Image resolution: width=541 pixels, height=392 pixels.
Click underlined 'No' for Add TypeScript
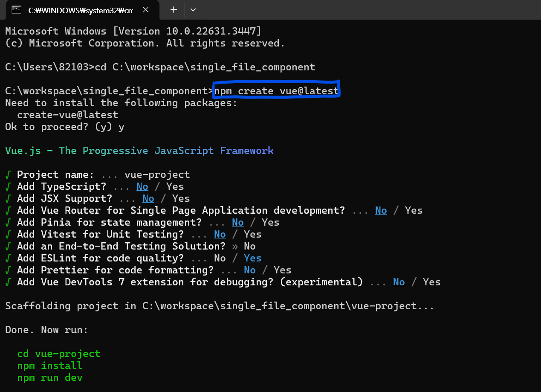click(x=142, y=186)
